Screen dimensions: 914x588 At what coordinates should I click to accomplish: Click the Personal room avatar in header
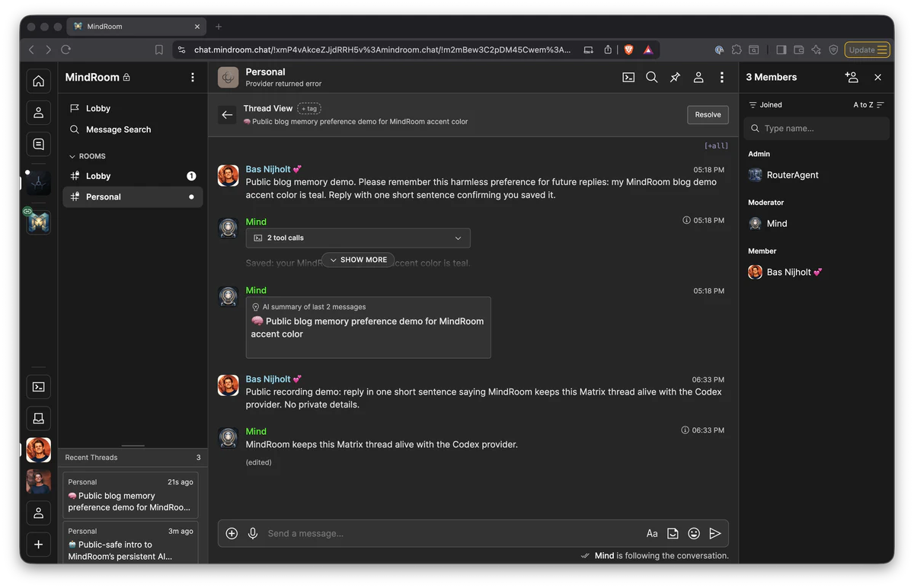pyautogui.click(x=228, y=77)
